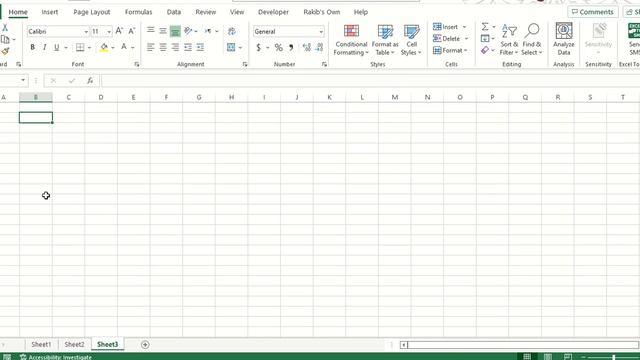Viewport: 640px width, 360px height.
Task: Open the Developer tab
Action: point(273,12)
